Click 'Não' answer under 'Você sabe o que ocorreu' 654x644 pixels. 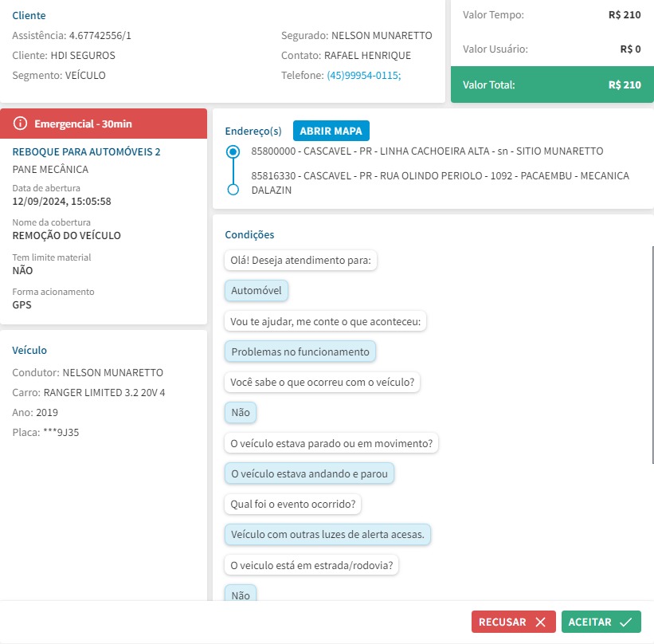(241, 412)
